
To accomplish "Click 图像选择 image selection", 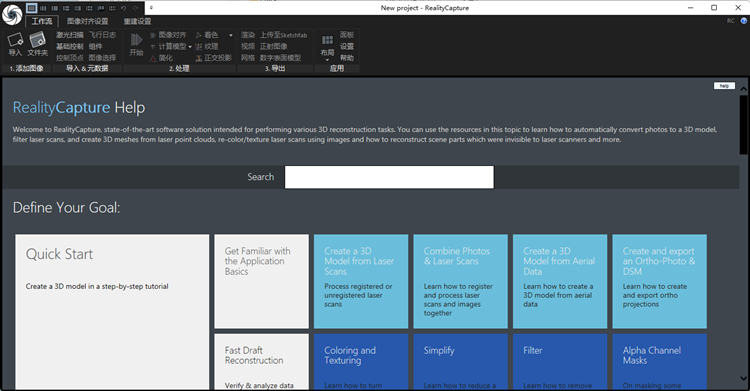I will tap(102, 58).
